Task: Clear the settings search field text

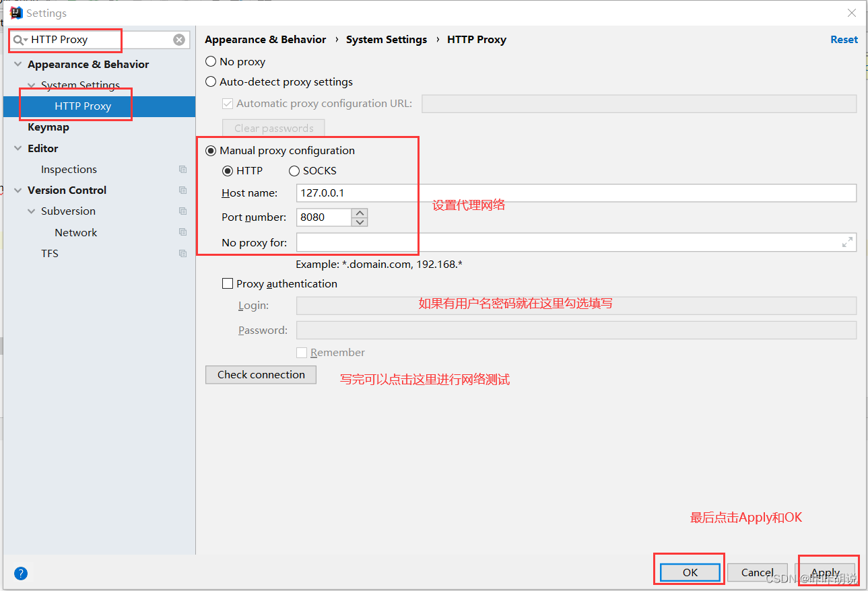Action: [179, 40]
